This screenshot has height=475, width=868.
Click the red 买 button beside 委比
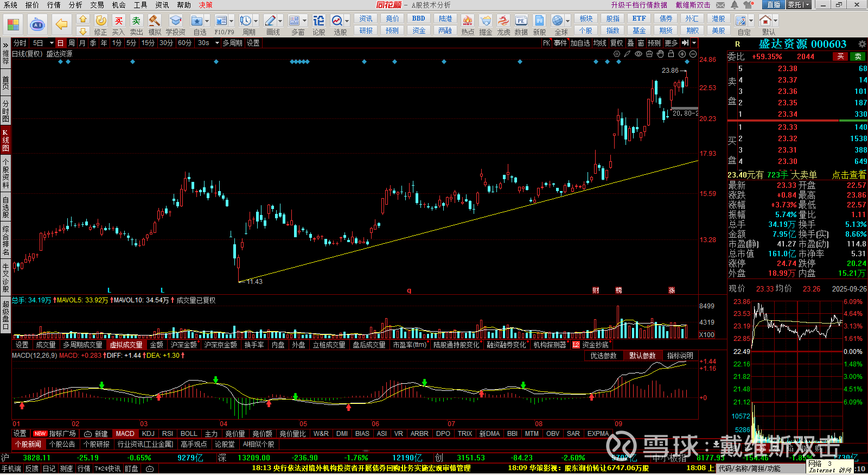(x=840, y=56)
